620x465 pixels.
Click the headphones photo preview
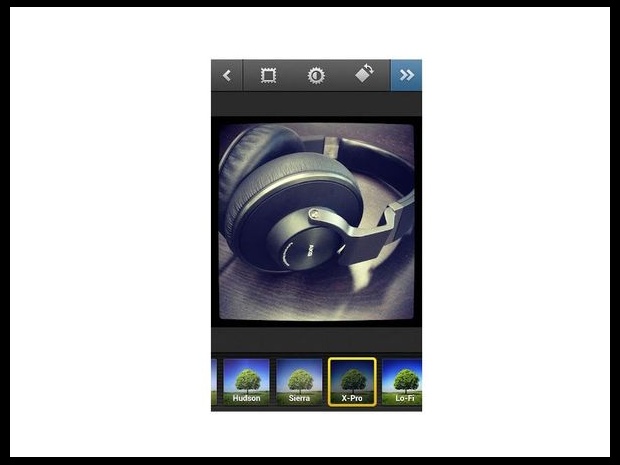(316, 221)
